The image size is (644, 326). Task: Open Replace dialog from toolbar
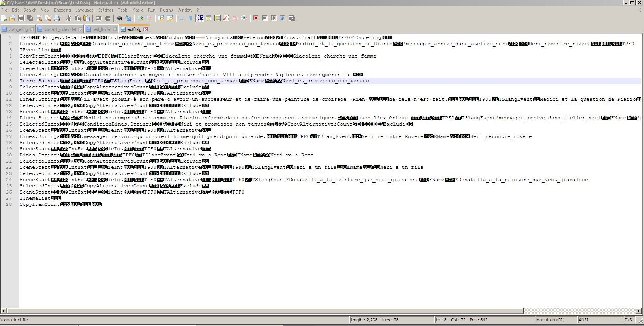point(128,18)
